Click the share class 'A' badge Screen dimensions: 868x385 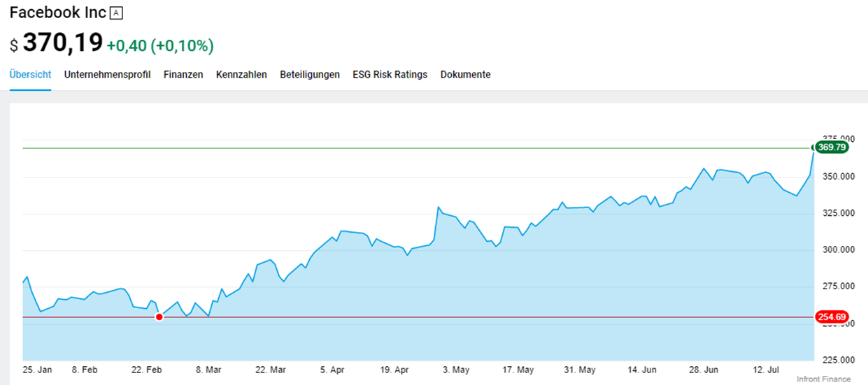point(117,13)
